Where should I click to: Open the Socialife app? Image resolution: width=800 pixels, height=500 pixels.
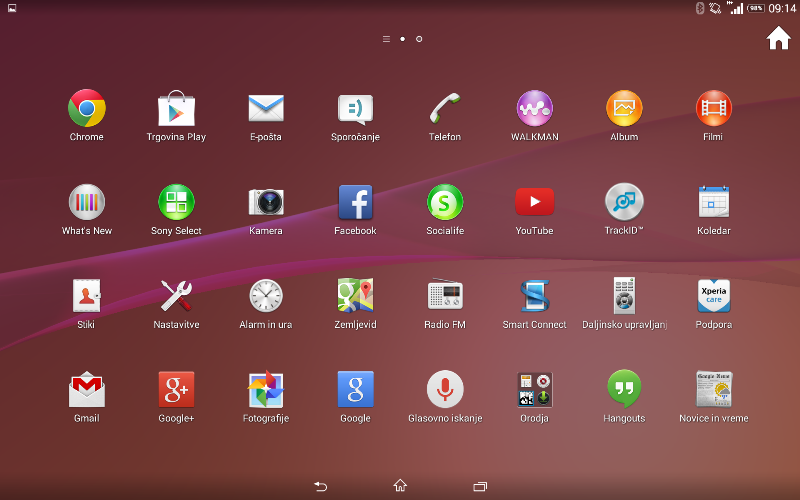(x=445, y=202)
